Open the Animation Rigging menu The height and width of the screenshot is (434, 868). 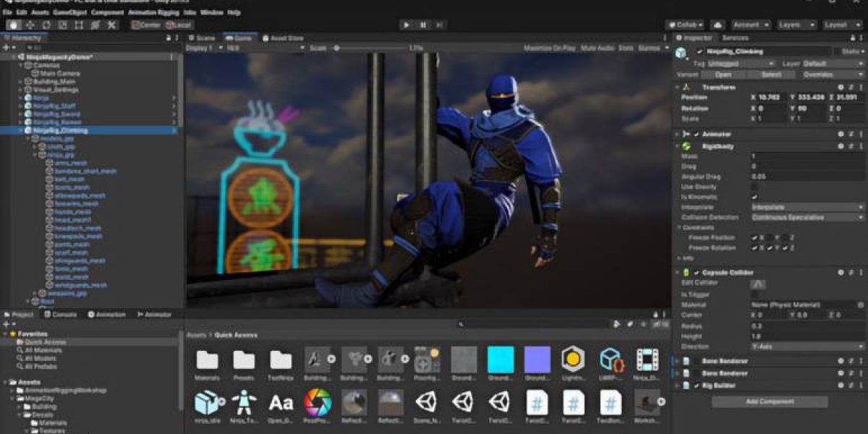click(153, 13)
